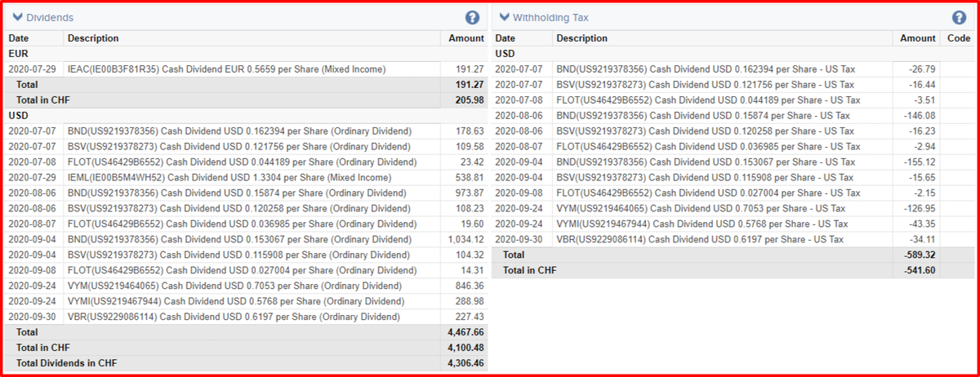Click the Amount column header in Dividends

(x=466, y=38)
